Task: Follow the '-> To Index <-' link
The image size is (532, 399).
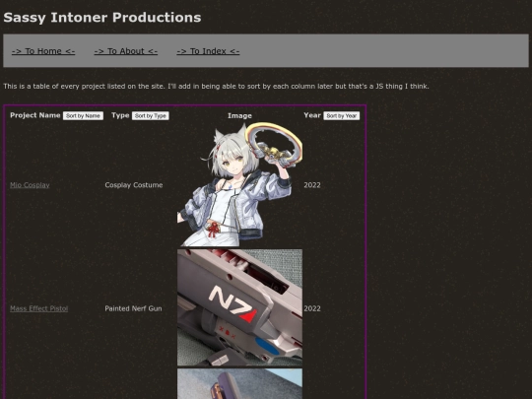Action: point(208,51)
